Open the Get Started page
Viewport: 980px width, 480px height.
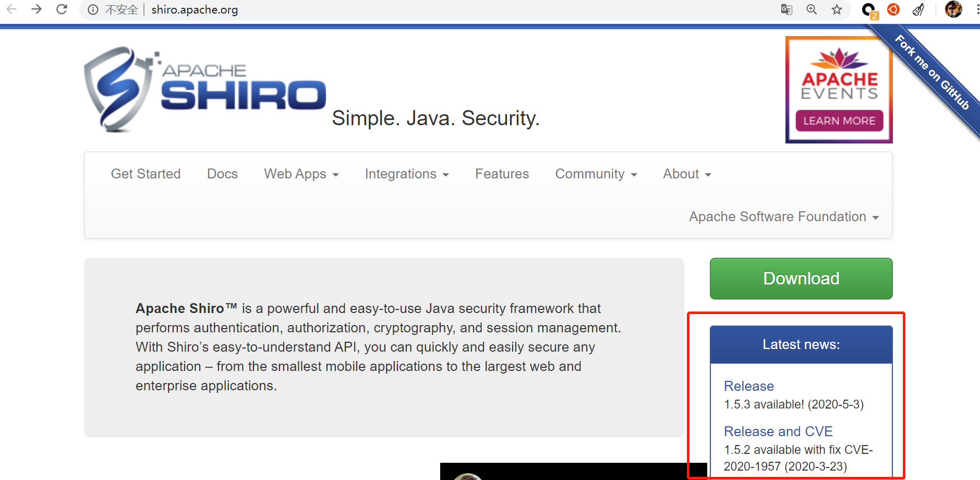click(x=146, y=174)
